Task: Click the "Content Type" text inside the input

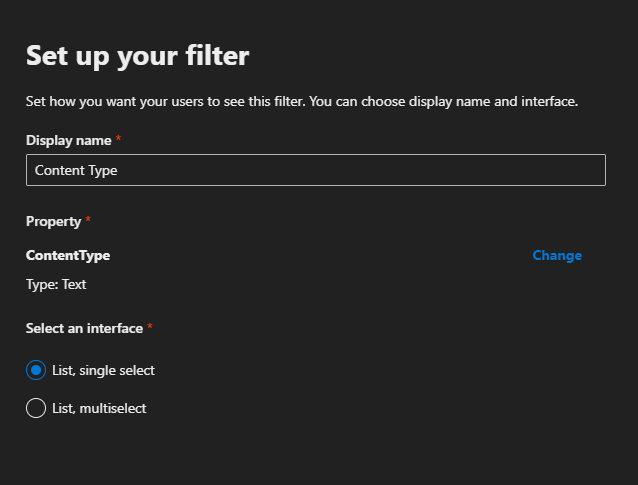Action: pyautogui.click(x=76, y=170)
